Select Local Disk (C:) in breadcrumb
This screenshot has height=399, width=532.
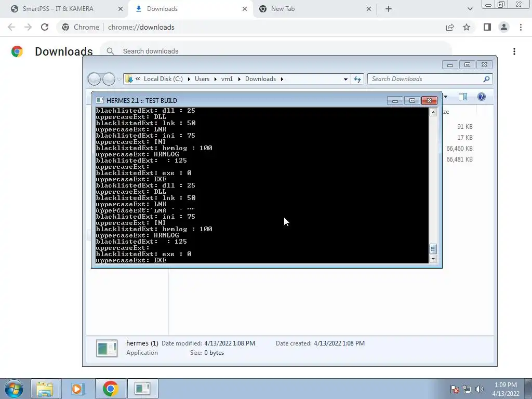coord(163,79)
